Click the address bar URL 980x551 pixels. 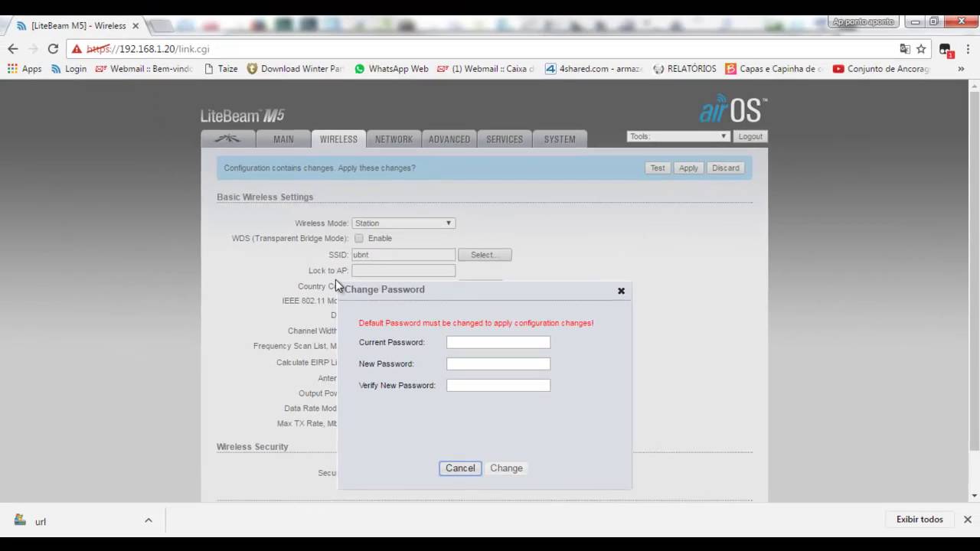[148, 49]
